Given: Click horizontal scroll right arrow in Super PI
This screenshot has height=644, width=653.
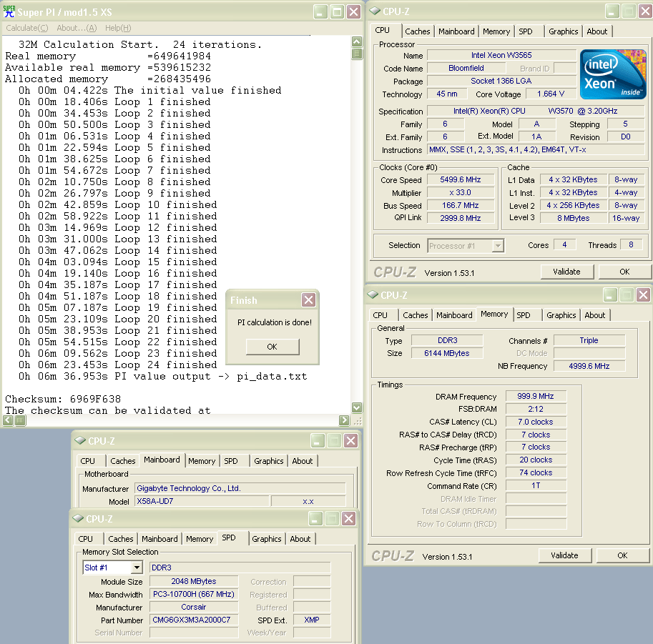Looking at the screenshot, I should tap(344, 420).
